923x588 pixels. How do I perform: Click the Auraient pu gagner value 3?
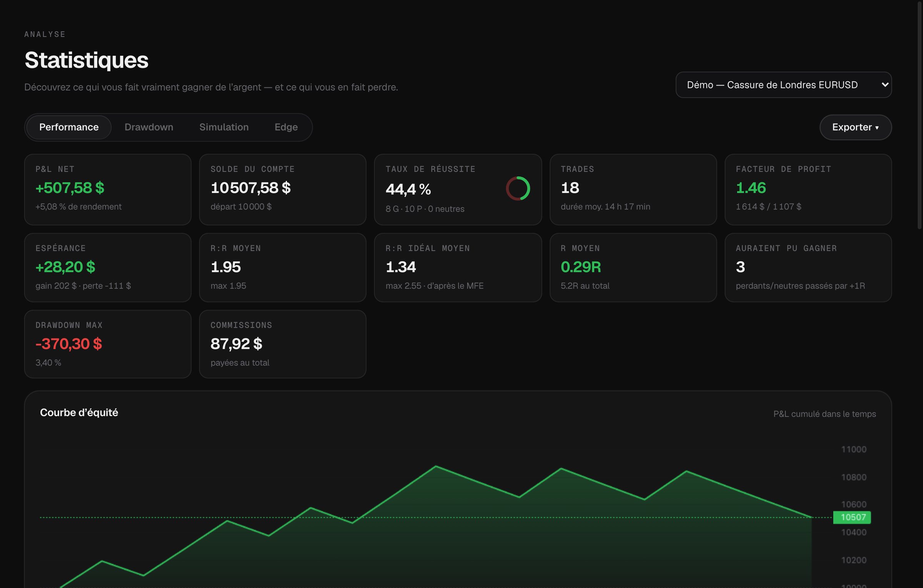click(x=740, y=267)
